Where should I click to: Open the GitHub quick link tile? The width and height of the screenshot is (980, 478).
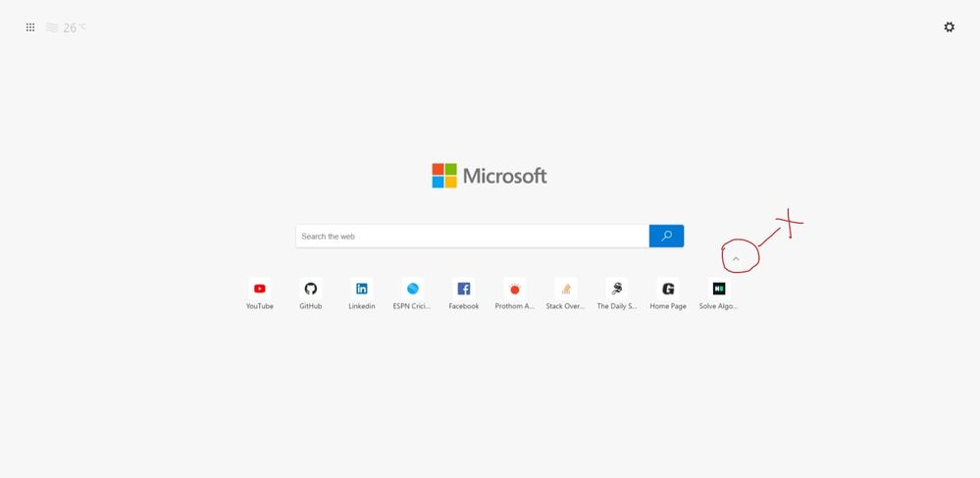311,294
